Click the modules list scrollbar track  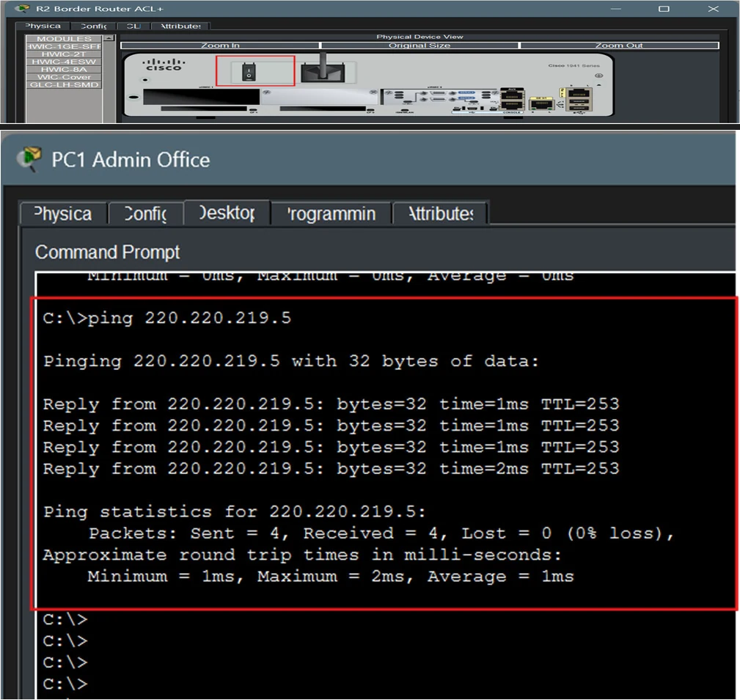point(109,81)
